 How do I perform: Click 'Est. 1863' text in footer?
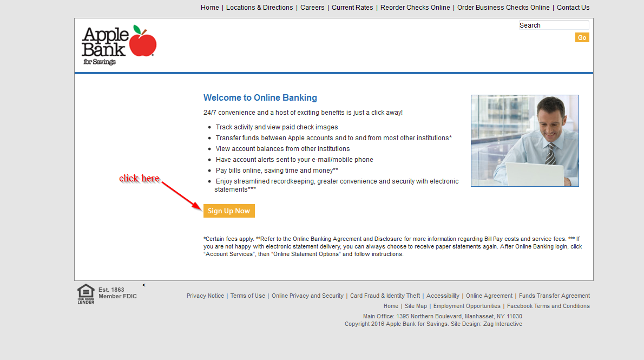111,290
